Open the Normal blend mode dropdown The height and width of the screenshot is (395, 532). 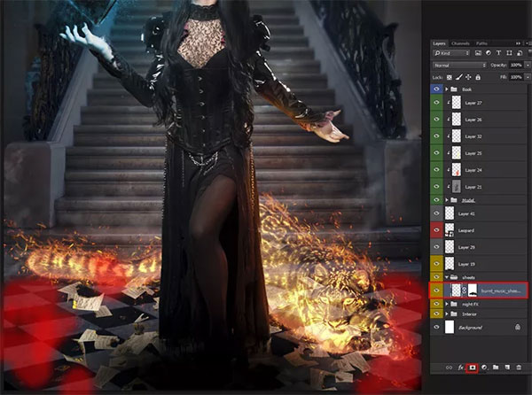tap(459, 65)
